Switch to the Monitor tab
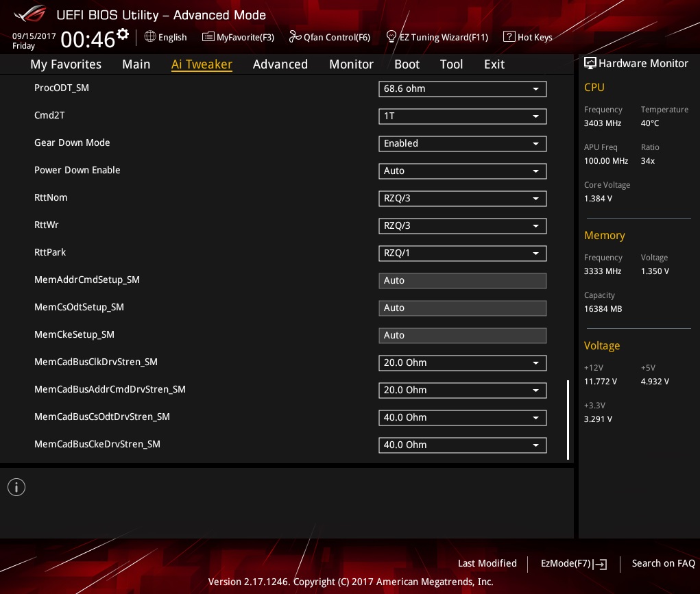Viewport: 700px width, 594px height. coord(351,64)
